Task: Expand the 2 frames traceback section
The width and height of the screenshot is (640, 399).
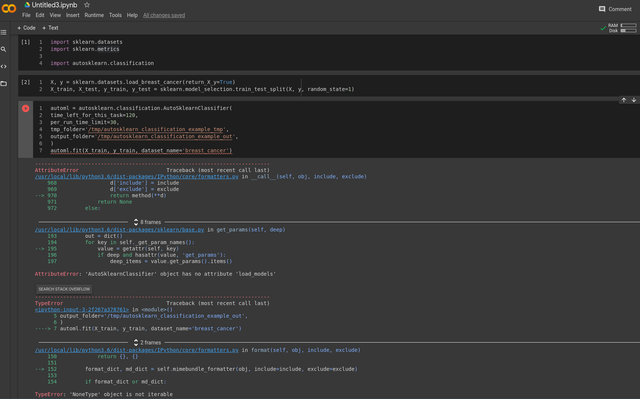Action: tap(147, 343)
